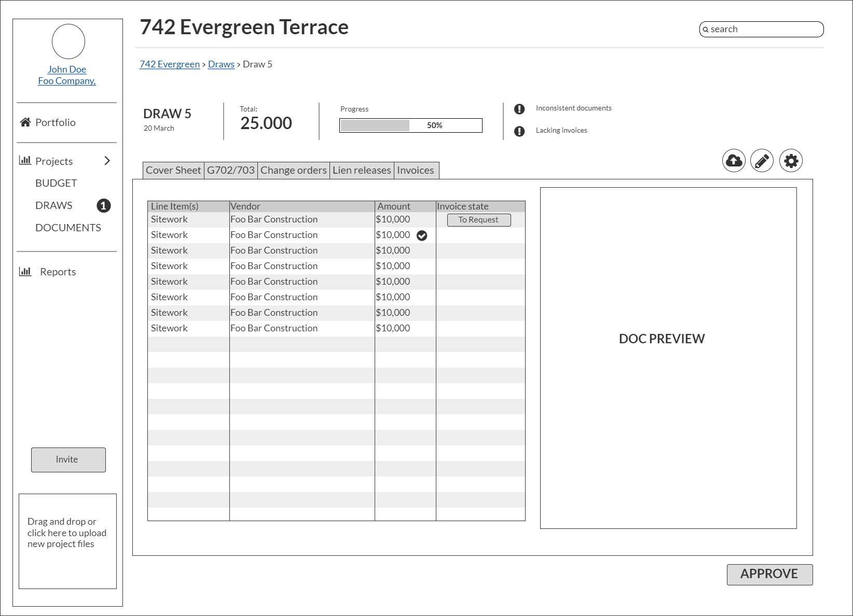
Task: Go to Portfolio
Action: pyautogui.click(x=56, y=122)
